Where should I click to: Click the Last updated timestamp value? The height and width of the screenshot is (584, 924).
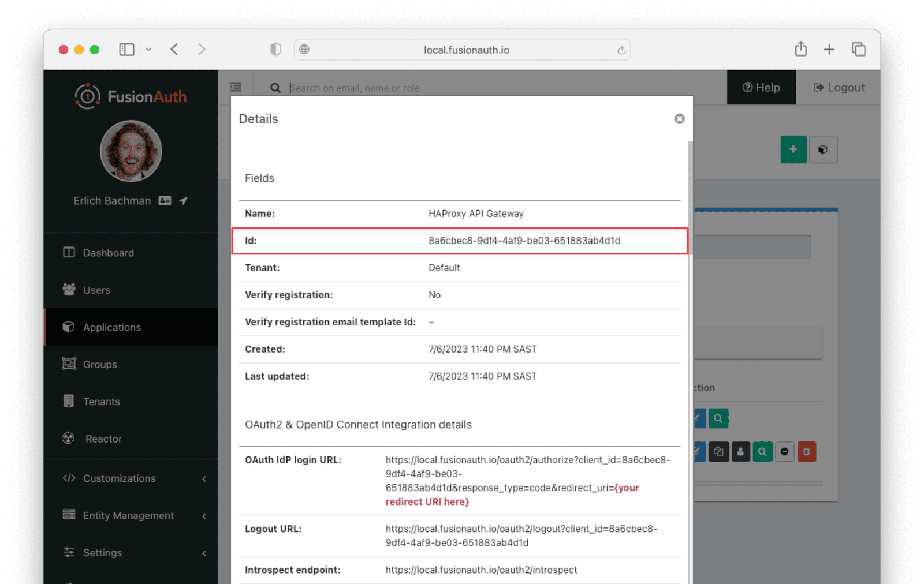(x=482, y=376)
